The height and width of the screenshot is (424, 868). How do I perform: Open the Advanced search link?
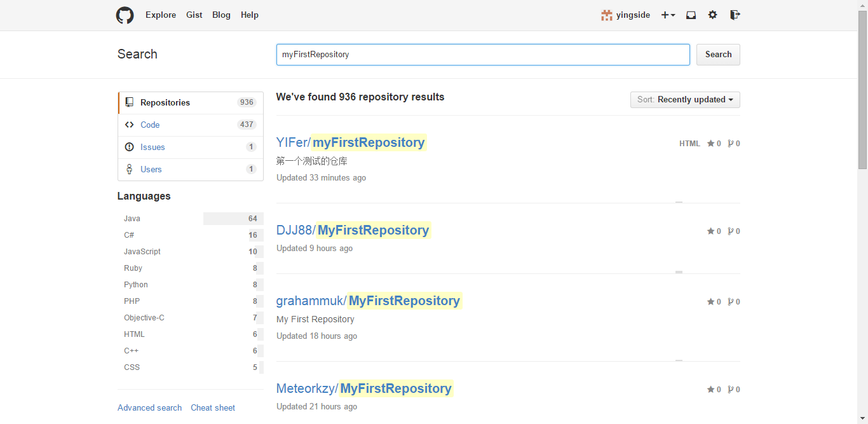pyautogui.click(x=149, y=408)
